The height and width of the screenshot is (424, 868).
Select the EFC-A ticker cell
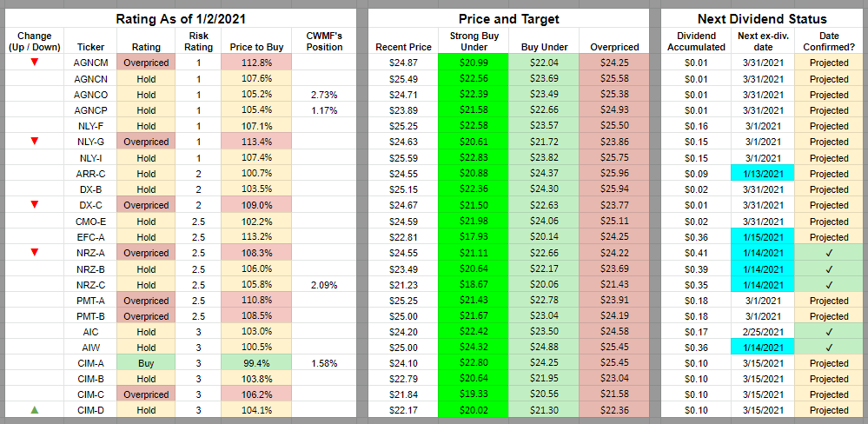pyautogui.click(x=90, y=236)
